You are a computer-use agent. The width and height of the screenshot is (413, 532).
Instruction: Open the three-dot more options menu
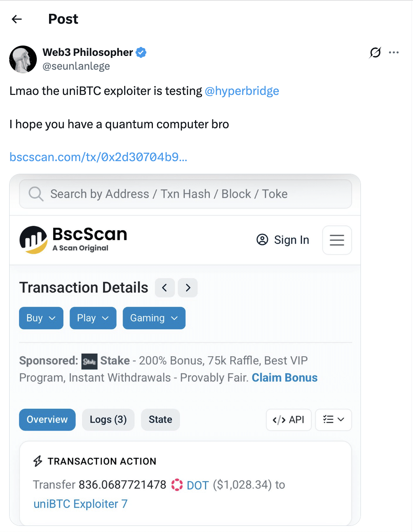(394, 52)
